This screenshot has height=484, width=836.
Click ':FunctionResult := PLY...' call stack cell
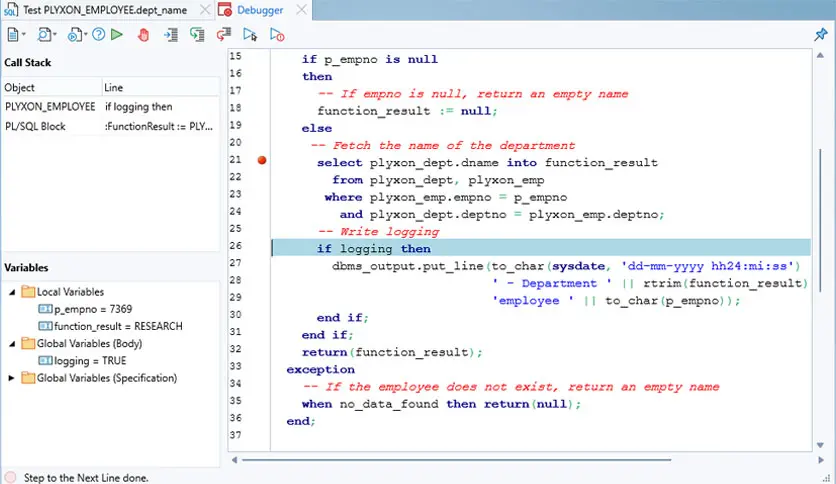click(159, 126)
